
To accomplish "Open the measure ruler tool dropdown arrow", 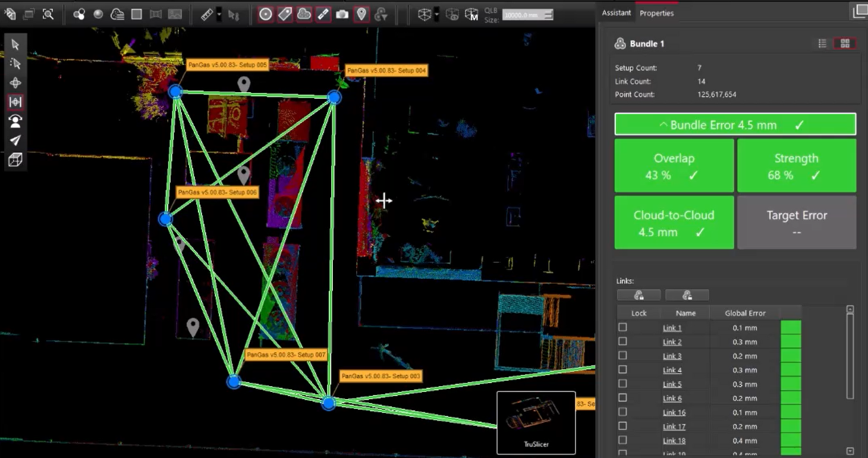I will point(219,14).
